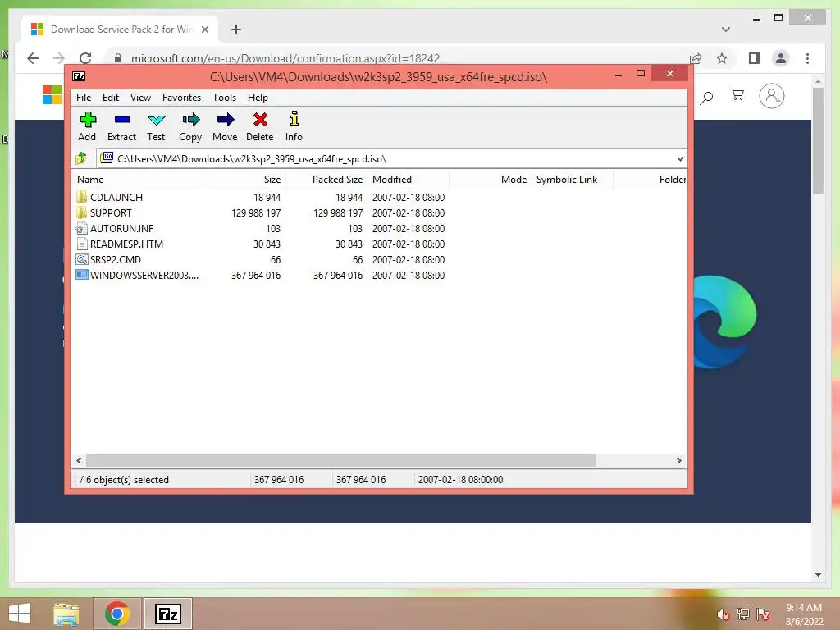
Task: Open the Chrome profile avatar
Action: point(781,58)
